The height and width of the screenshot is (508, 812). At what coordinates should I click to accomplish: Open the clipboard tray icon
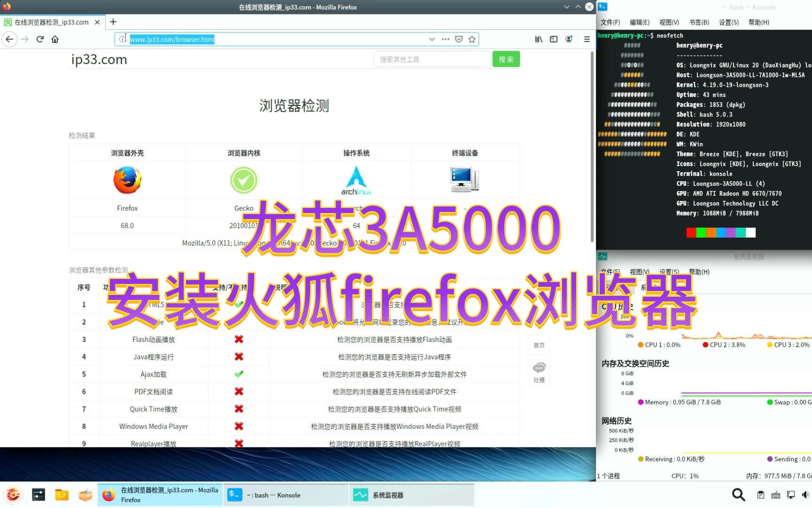(x=761, y=495)
